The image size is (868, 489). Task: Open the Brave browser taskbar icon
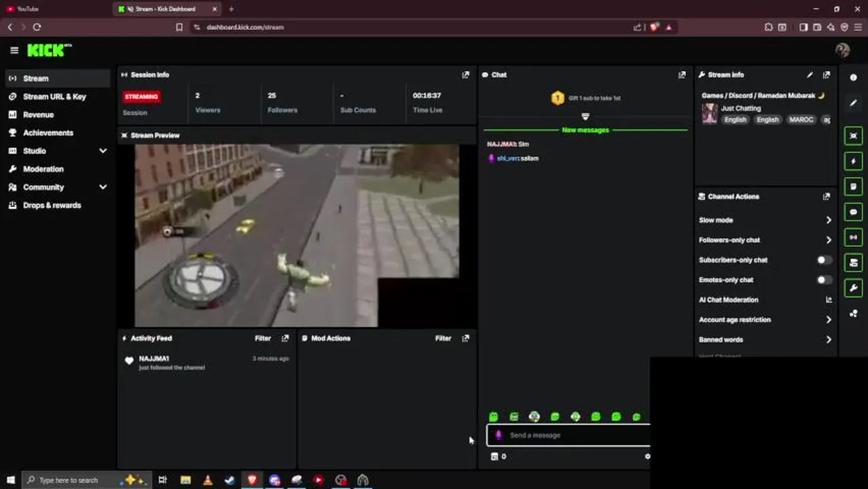(252, 480)
